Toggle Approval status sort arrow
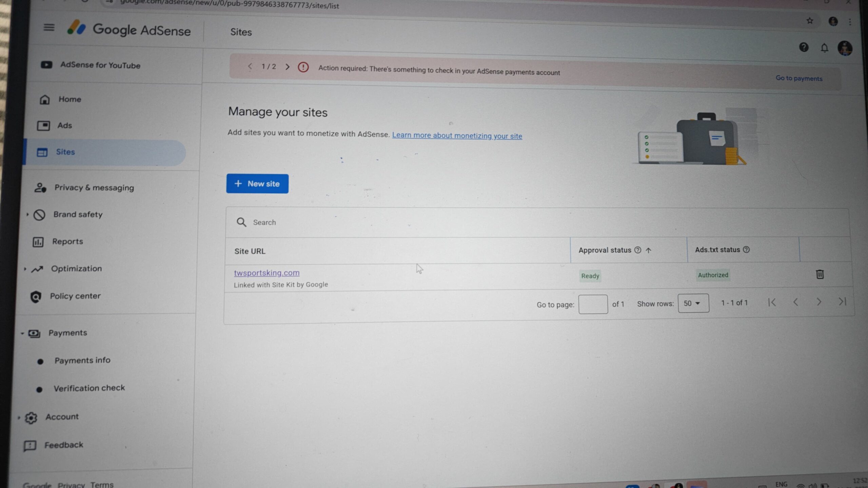Screen dimensions: 868x488 coord(648,250)
